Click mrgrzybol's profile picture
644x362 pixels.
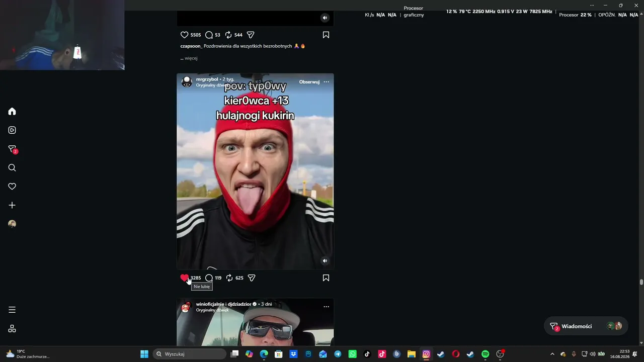coord(187,82)
